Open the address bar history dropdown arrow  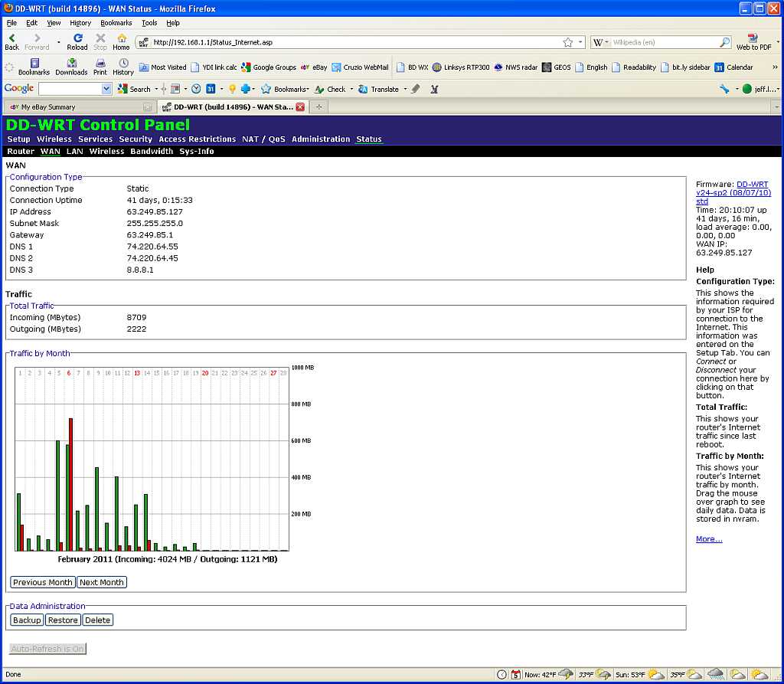point(581,43)
